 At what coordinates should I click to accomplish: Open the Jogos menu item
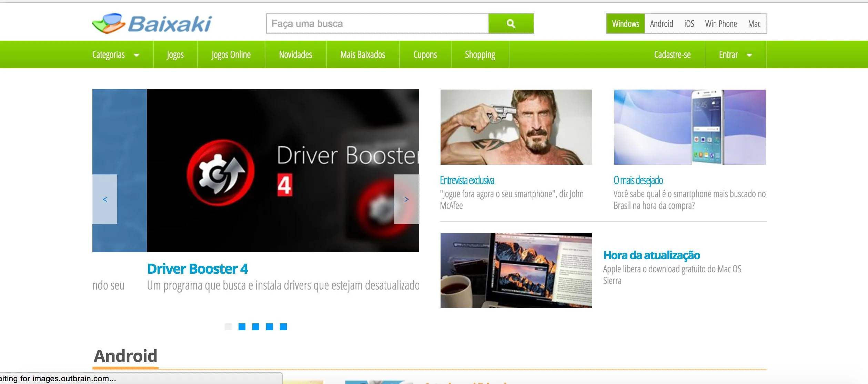coord(175,54)
